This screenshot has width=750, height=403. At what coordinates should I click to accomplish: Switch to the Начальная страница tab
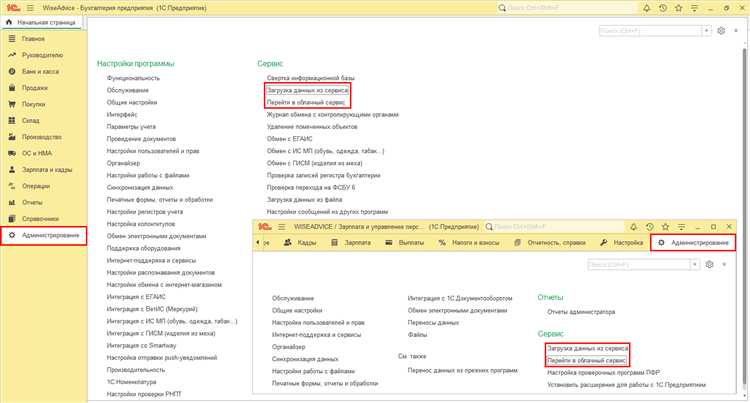42,22
